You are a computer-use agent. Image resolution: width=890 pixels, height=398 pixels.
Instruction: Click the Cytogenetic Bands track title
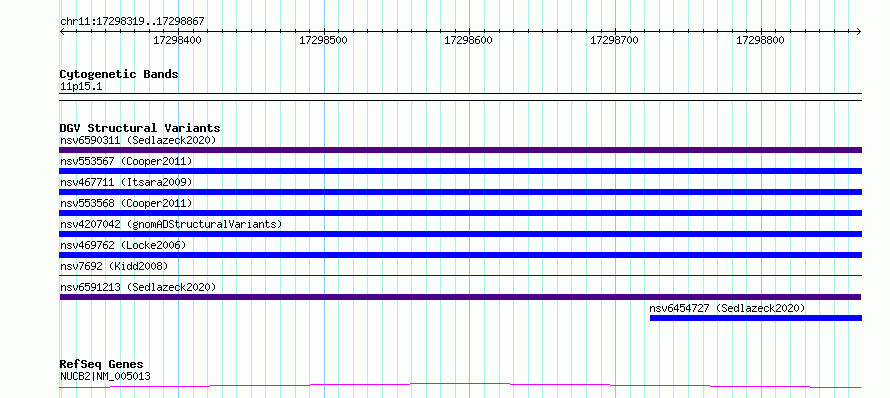tap(119, 74)
